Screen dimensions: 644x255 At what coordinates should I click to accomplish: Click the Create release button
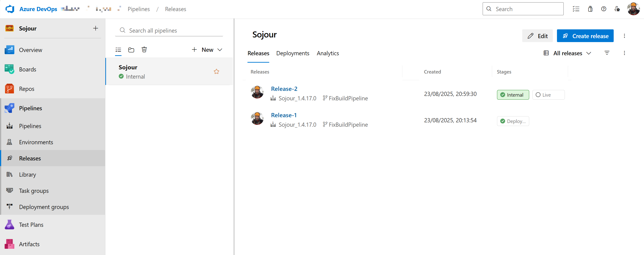point(585,36)
